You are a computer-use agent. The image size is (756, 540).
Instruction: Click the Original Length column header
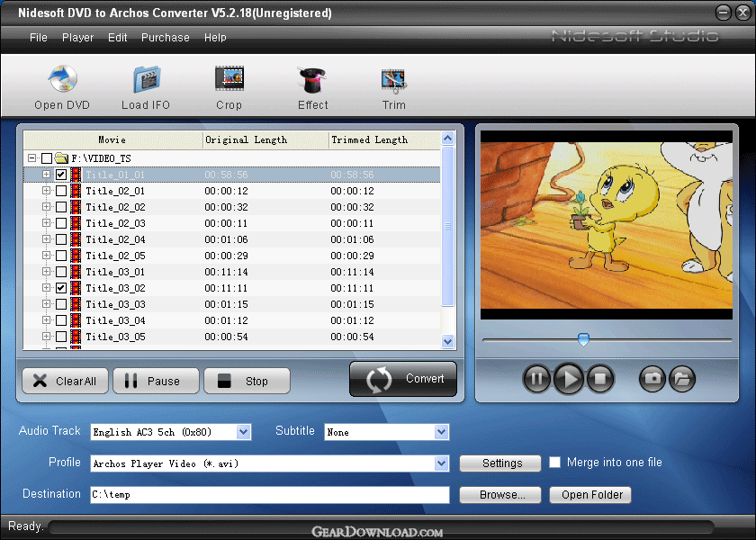click(265, 139)
